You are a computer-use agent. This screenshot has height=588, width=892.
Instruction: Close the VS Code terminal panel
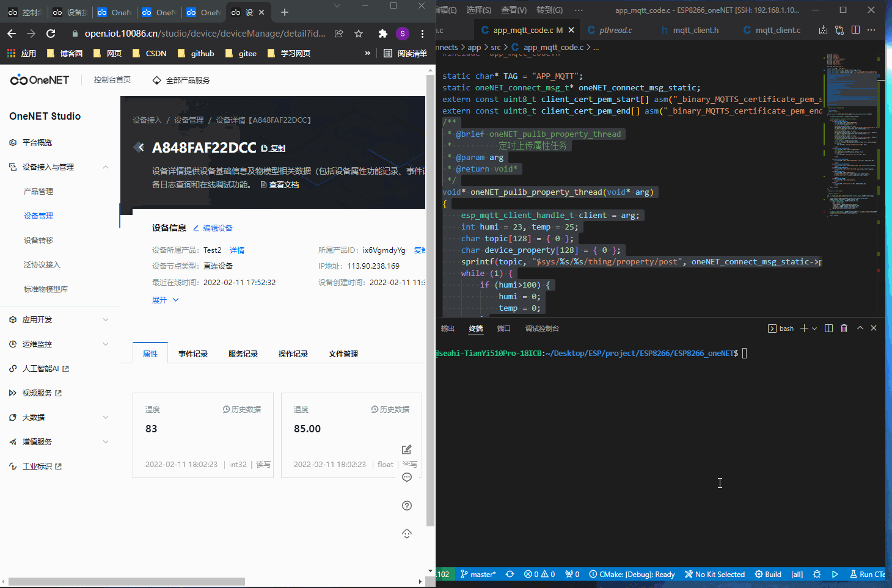(874, 328)
